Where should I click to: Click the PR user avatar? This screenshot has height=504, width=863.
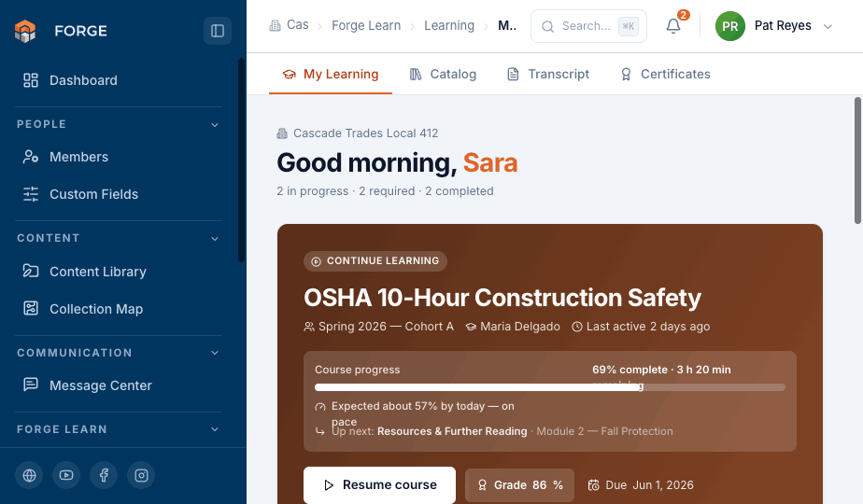point(729,26)
